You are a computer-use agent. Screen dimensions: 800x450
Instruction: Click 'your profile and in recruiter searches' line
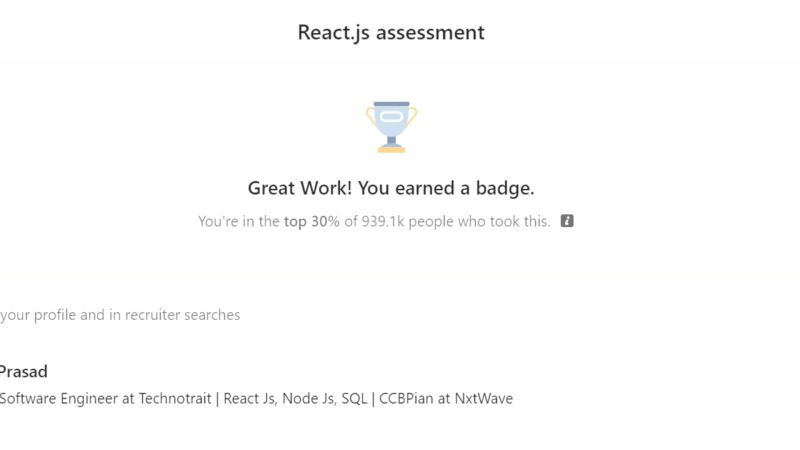(x=120, y=315)
